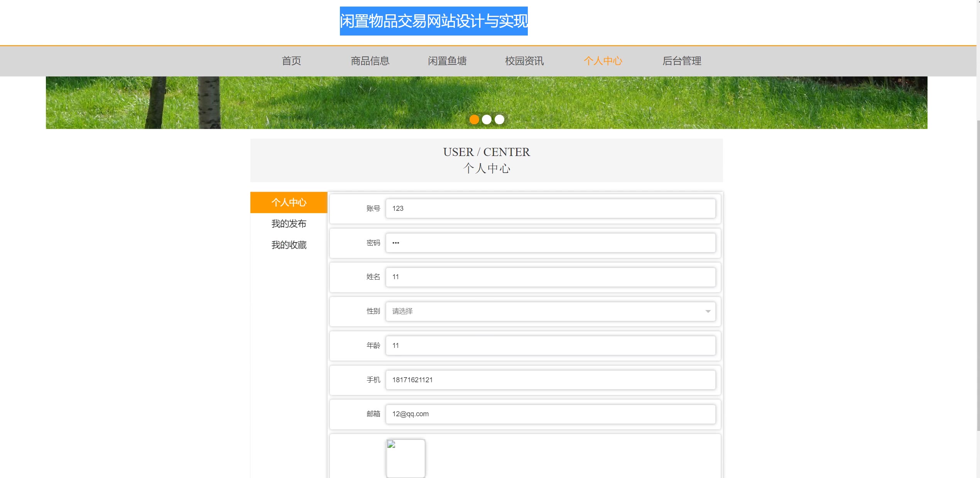Select 我的收藏 in the sidebar
Viewport: 980px width, 478px height.
click(x=289, y=245)
